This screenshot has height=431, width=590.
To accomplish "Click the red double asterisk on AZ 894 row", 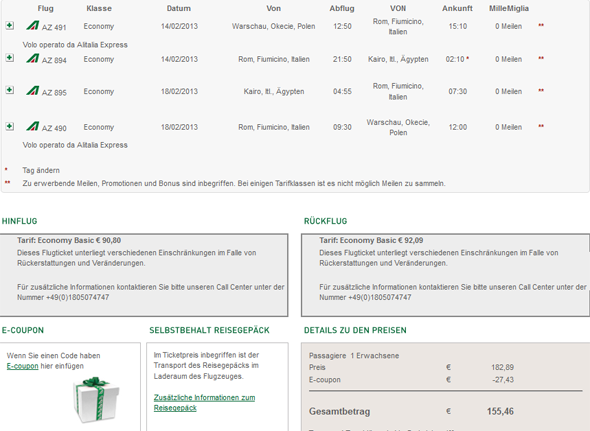I will [x=541, y=58].
